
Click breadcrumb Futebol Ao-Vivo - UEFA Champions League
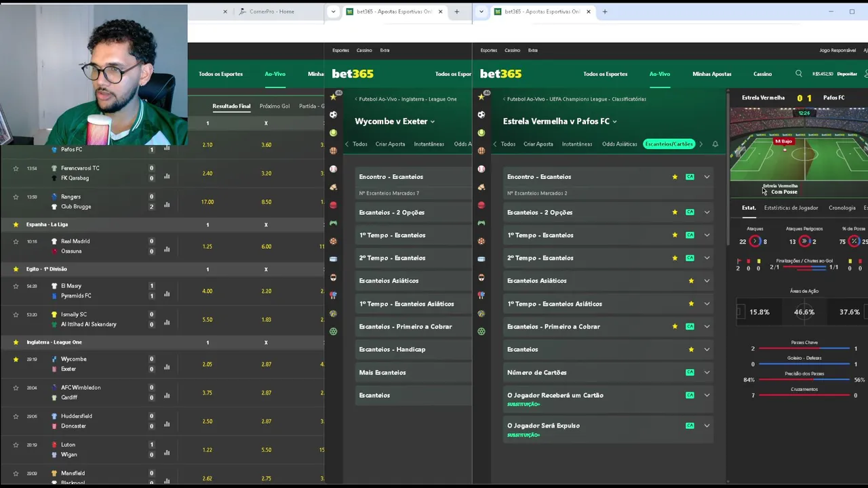(576, 99)
